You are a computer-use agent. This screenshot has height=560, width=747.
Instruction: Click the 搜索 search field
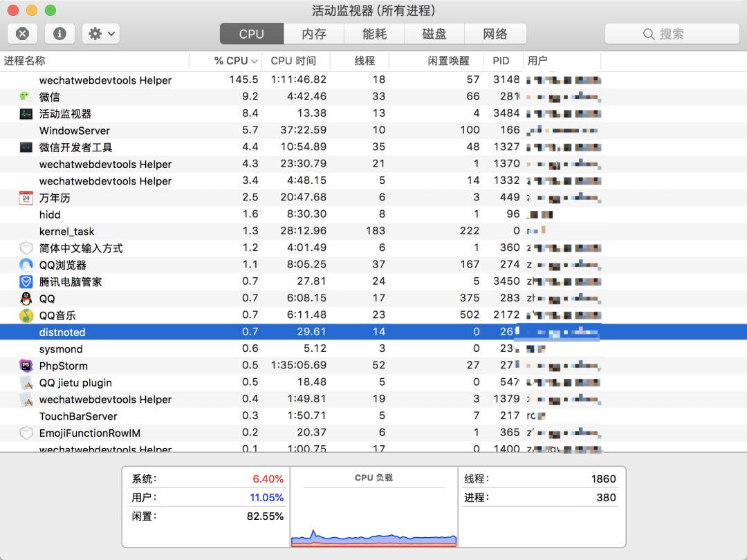(672, 34)
